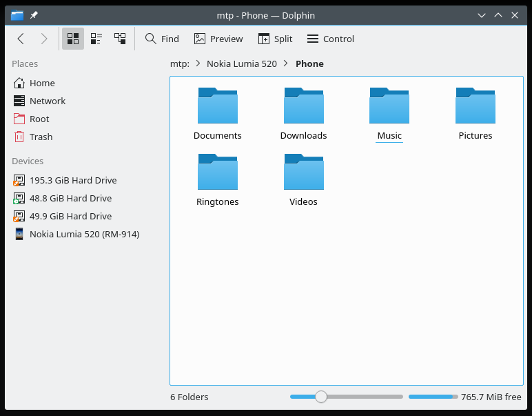Go back with the left arrow button
Image resolution: width=532 pixels, height=416 pixels.
tap(21, 39)
